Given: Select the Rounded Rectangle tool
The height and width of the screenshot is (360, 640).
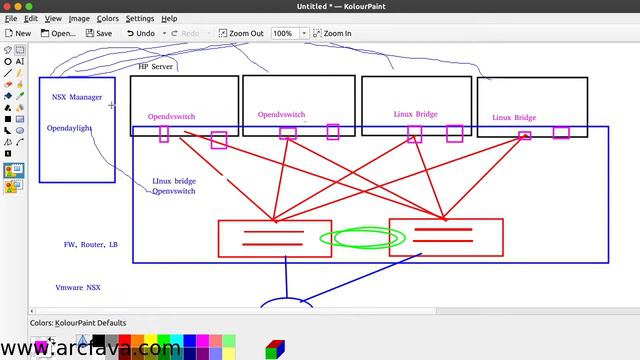Looking at the screenshot, I should pos(20,119).
